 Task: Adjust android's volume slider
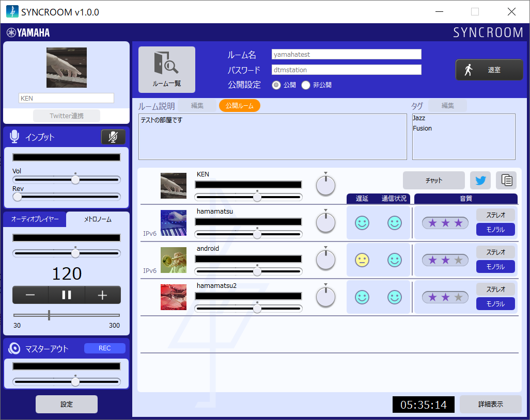point(248,271)
